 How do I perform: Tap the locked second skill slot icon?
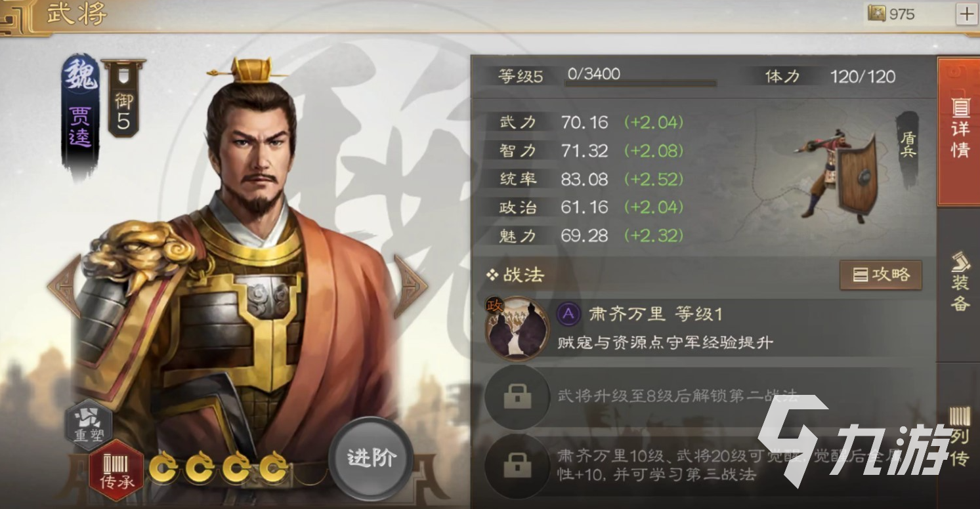[517, 398]
